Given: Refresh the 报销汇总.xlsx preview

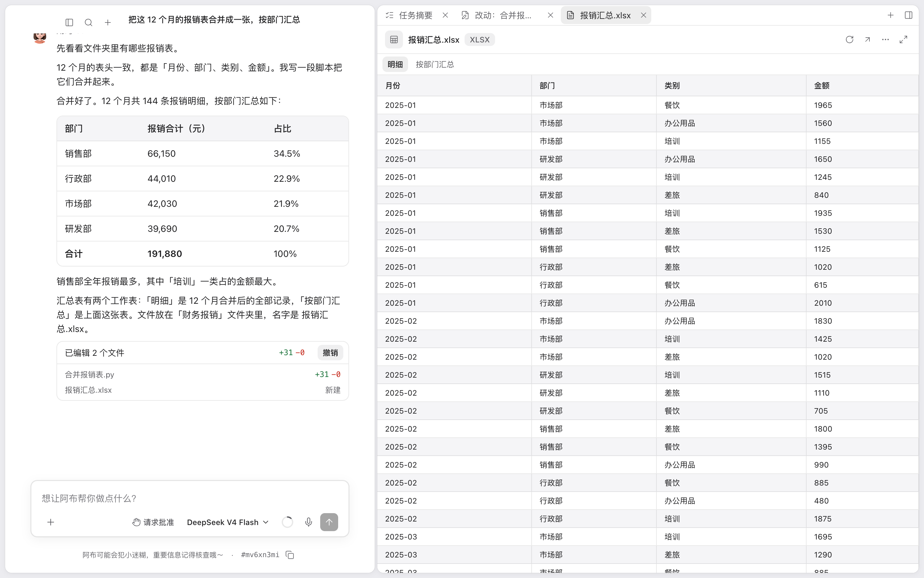Looking at the screenshot, I should (850, 40).
